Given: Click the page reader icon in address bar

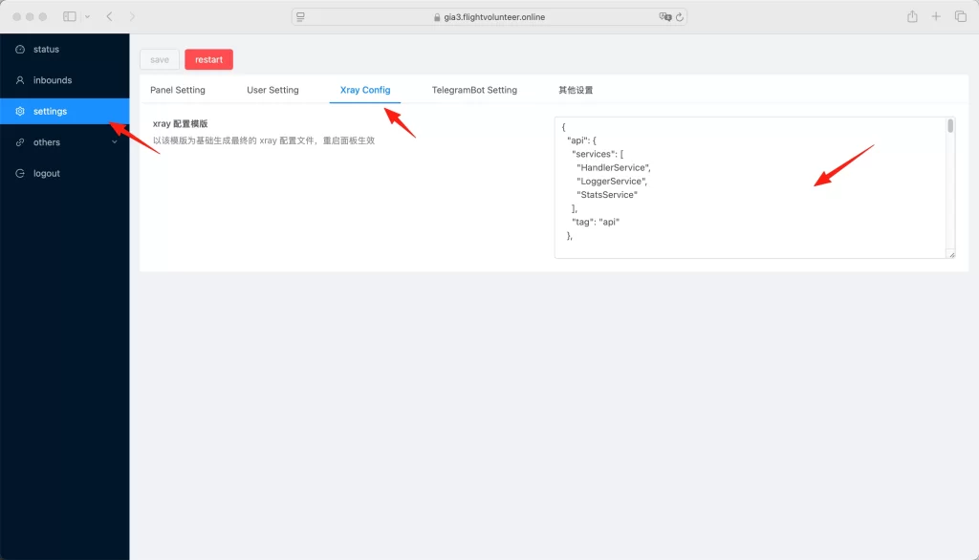Looking at the screenshot, I should 300,17.
